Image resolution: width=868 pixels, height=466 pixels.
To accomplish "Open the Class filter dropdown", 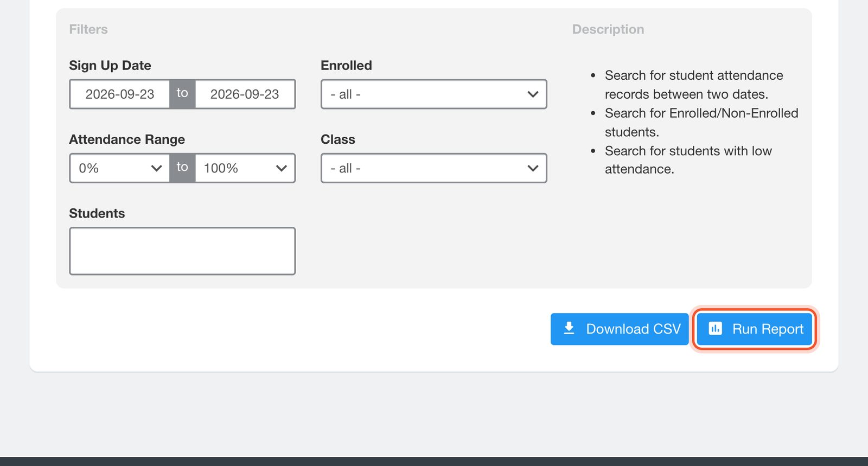I will click(434, 168).
